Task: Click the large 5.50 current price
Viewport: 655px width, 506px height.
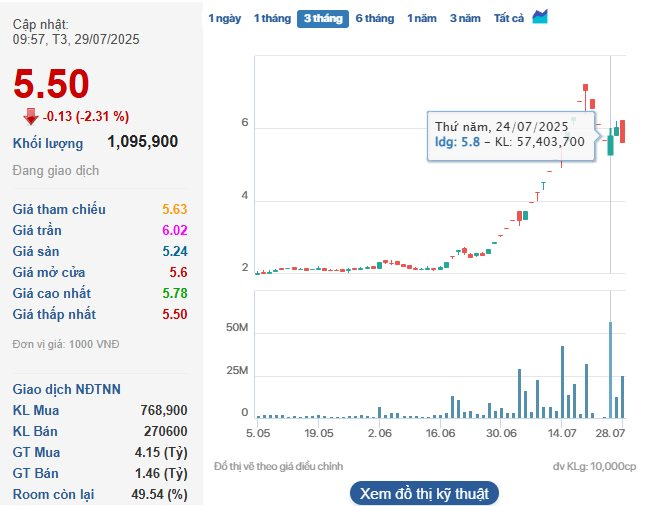Action: pyautogui.click(x=51, y=85)
